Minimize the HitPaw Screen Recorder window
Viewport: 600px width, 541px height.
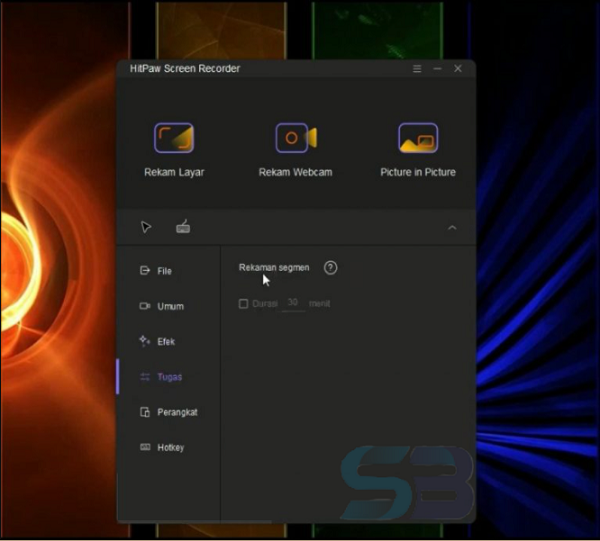click(x=437, y=68)
